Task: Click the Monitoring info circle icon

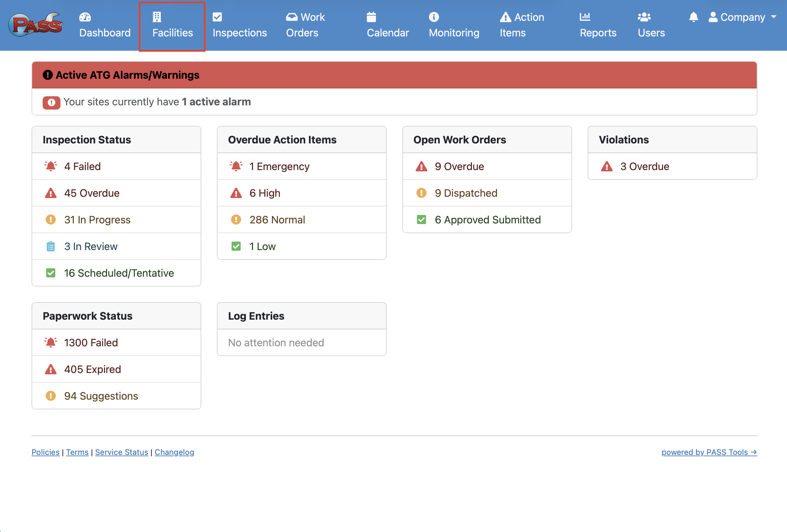Action: pos(434,17)
